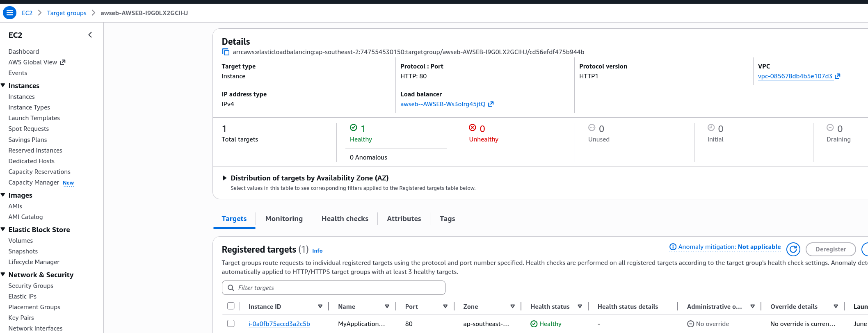Click the green Healthy check icon
This screenshot has height=333, width=868.
pos(353,128)
